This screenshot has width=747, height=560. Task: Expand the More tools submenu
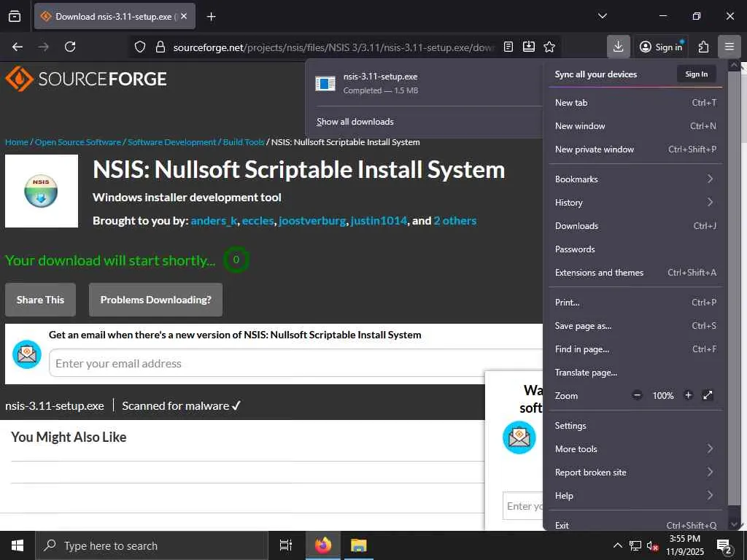click(635, 449)
